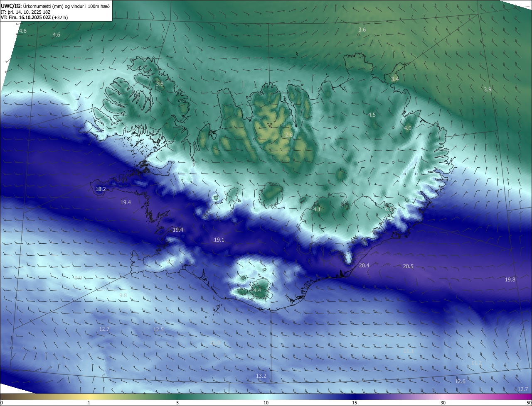The image size is (532, 406).
Task: Click the 20.4 value label
Action: tap(364, 265)
